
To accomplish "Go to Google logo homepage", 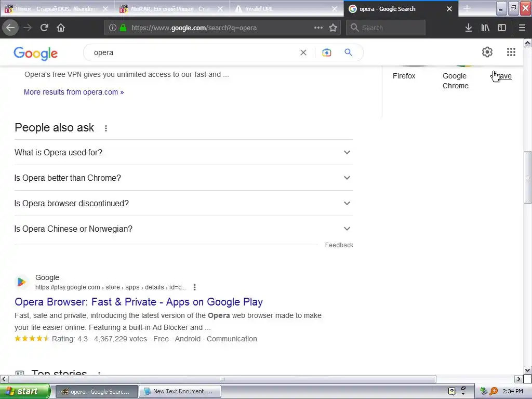I will 36,54.
